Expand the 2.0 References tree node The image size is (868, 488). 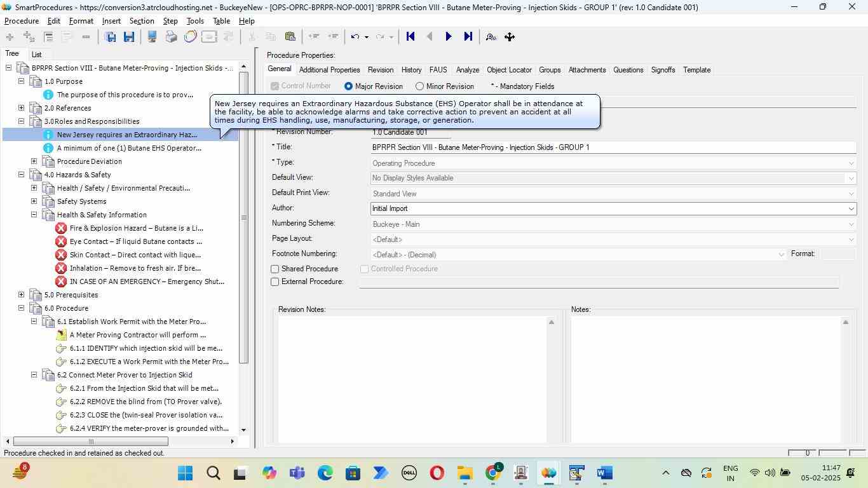pyautogui.click(x=21, y=108)
